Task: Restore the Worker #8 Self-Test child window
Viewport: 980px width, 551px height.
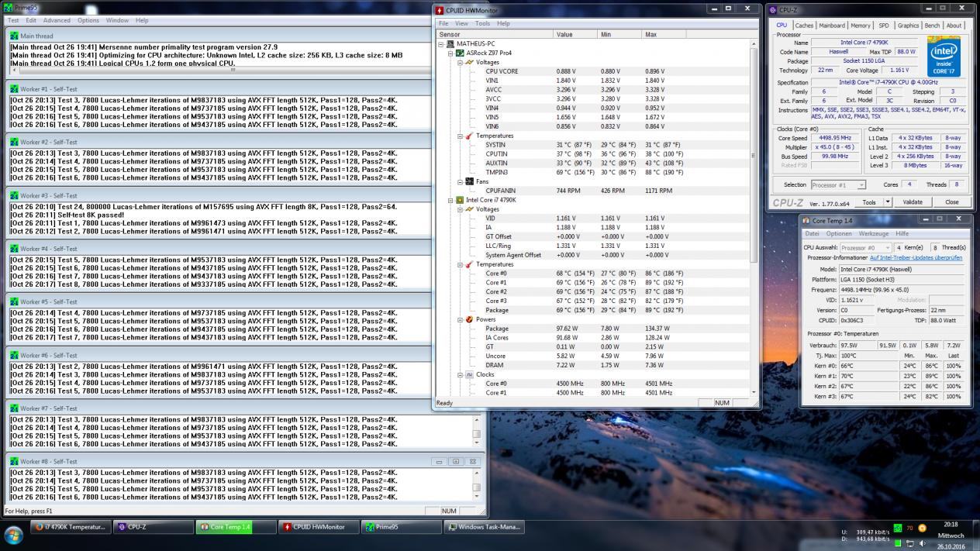Action: coord(455,461)
